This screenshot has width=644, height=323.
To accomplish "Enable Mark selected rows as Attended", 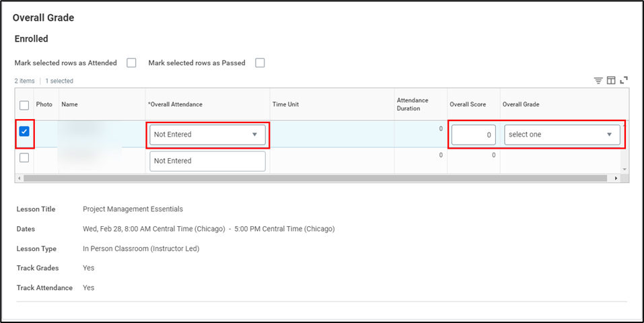I will (x=131, y=63).
